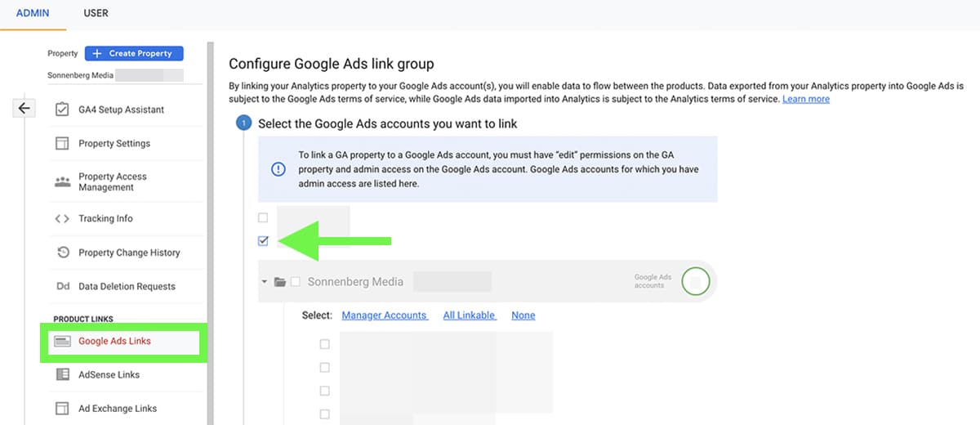Open Property Change History
The width and height of the screenshot is (980, 425).
(129, 253)
